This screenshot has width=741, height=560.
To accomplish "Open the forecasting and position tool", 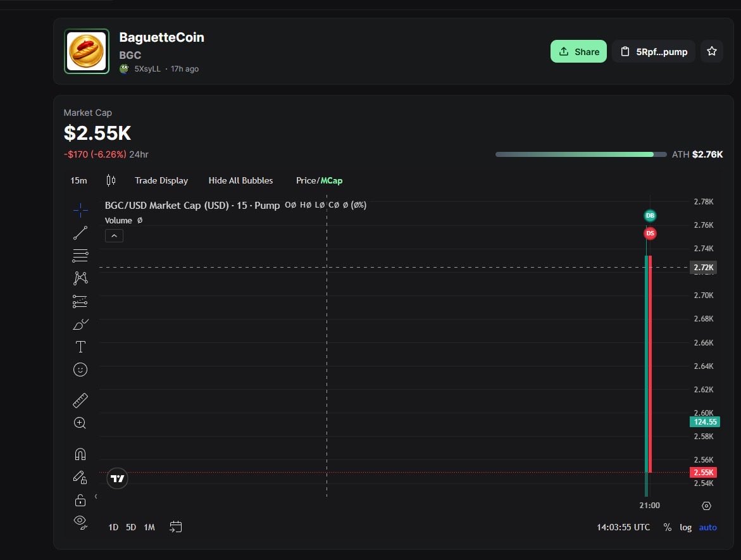I will click(80, 301).
